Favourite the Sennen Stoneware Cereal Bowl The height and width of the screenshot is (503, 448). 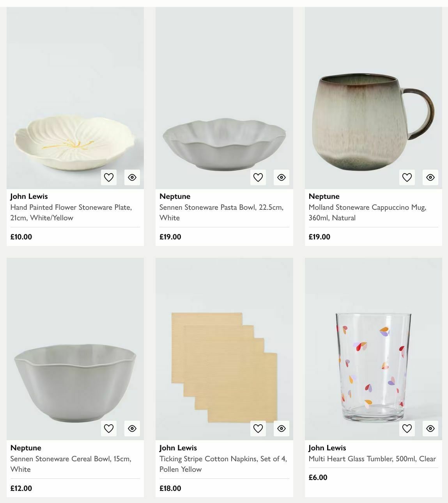pos(108,428)
